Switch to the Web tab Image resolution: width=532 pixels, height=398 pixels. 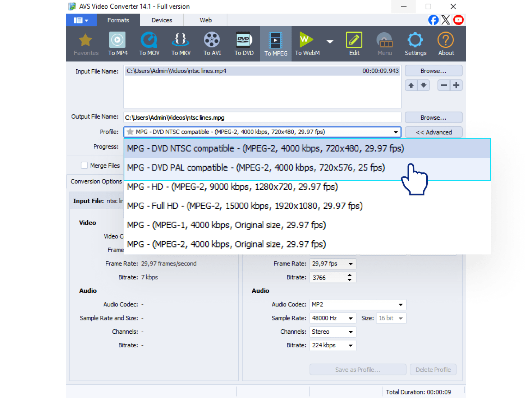pos(205,20)
